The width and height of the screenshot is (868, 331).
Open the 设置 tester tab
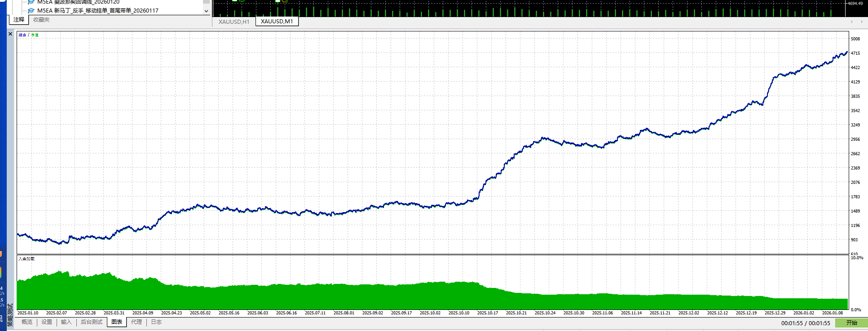[47, 322]
